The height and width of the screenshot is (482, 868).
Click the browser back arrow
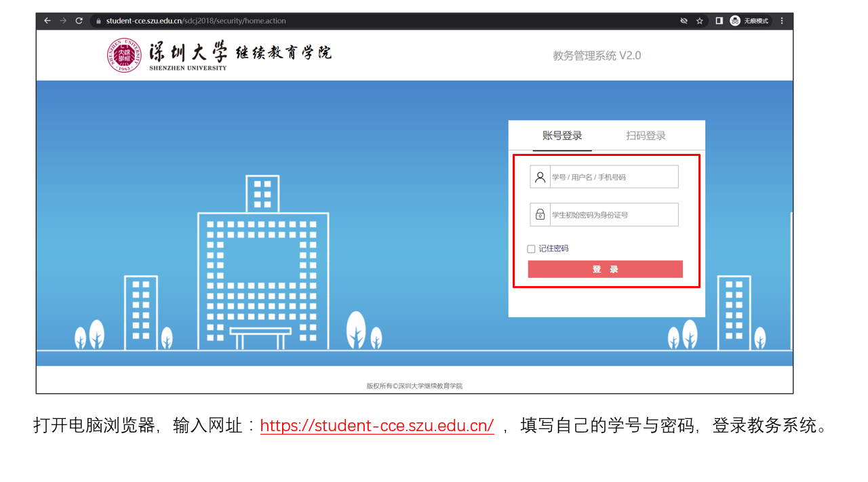coord(47,21)
